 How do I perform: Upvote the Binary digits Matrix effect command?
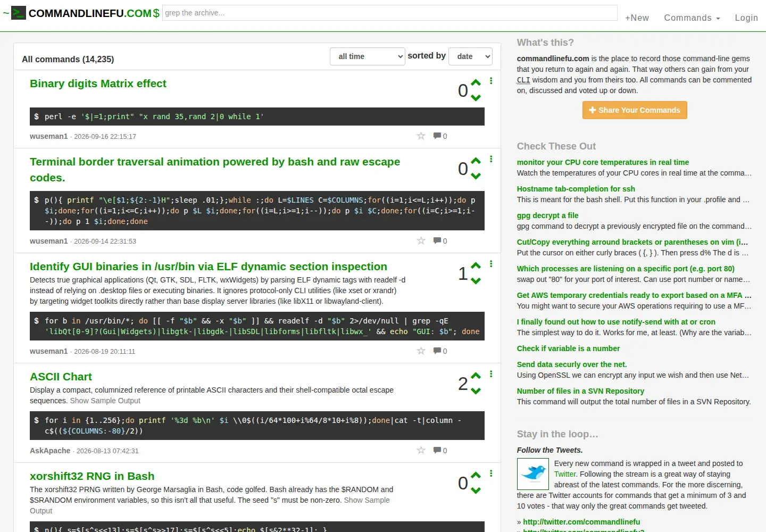pos(476,82)
